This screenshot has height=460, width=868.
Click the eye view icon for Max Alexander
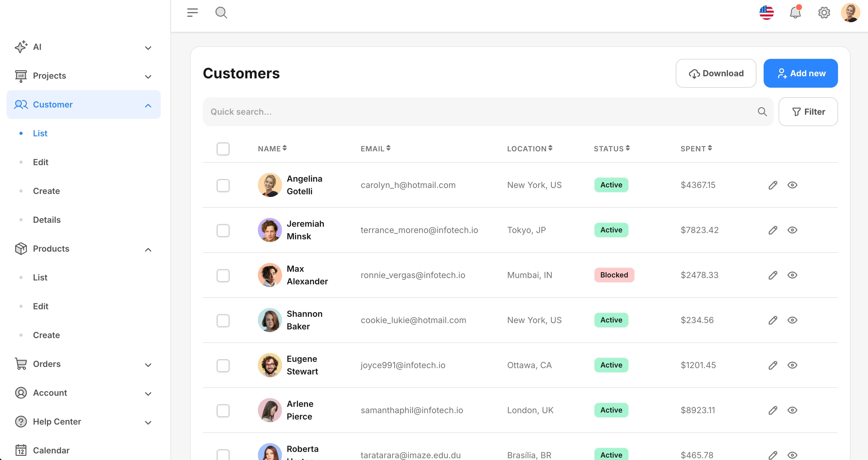click(792, 275)
